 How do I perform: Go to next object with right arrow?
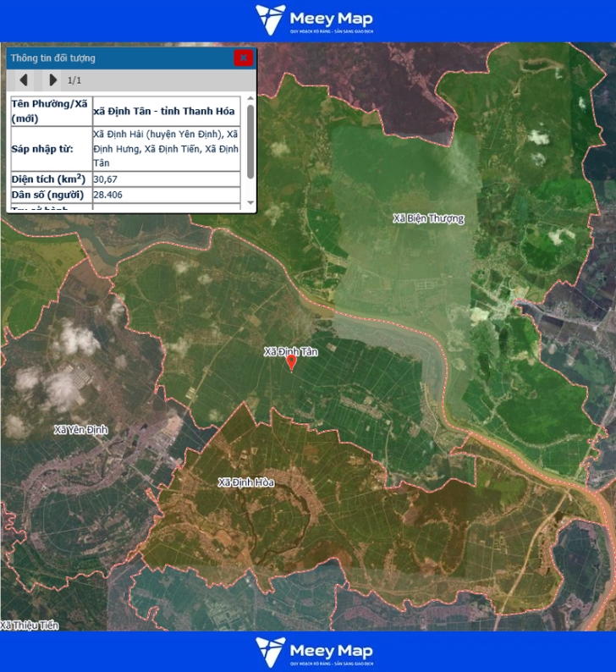click(52, 80)
